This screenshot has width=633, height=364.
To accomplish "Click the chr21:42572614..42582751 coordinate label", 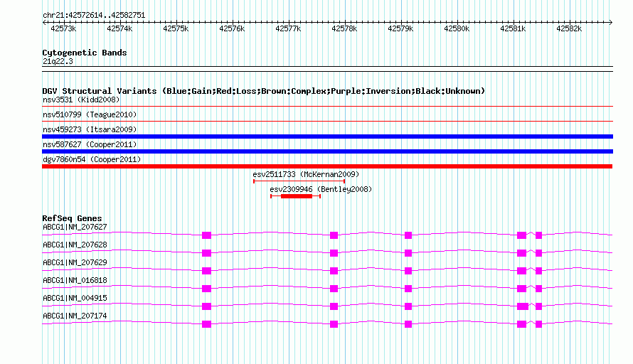I will (x=94, y=15).
